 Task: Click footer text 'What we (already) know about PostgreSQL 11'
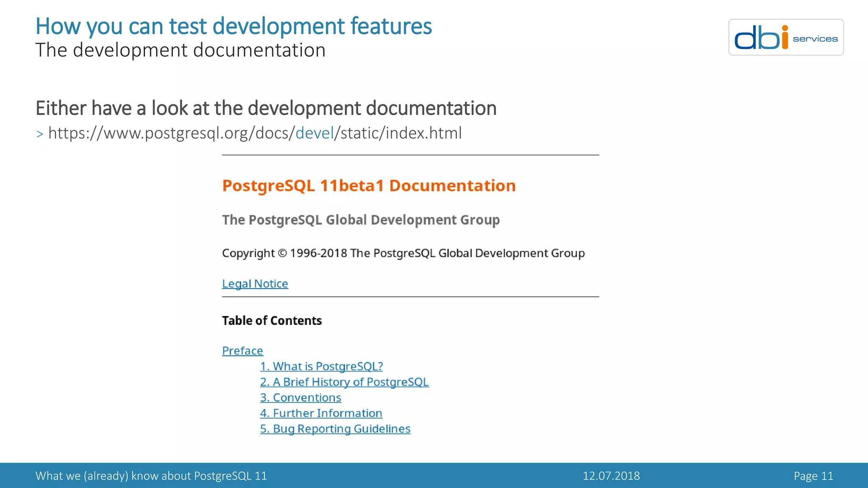tap(151, 476)
